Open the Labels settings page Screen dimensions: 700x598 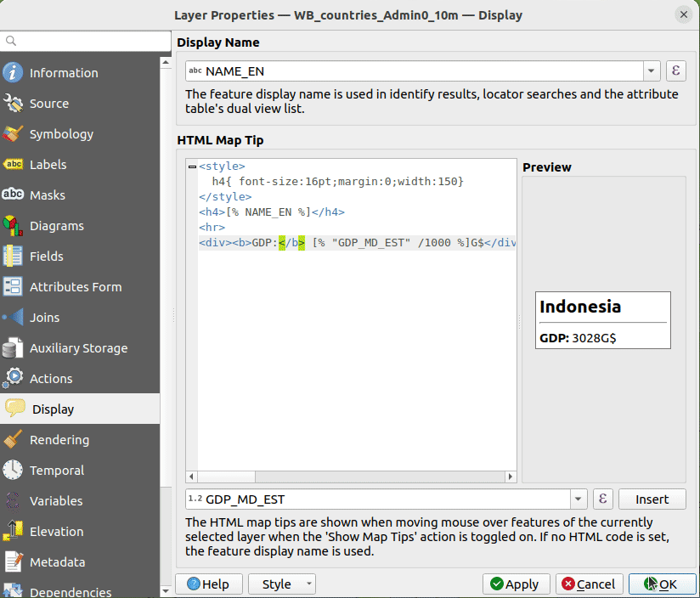coord(53,164)
